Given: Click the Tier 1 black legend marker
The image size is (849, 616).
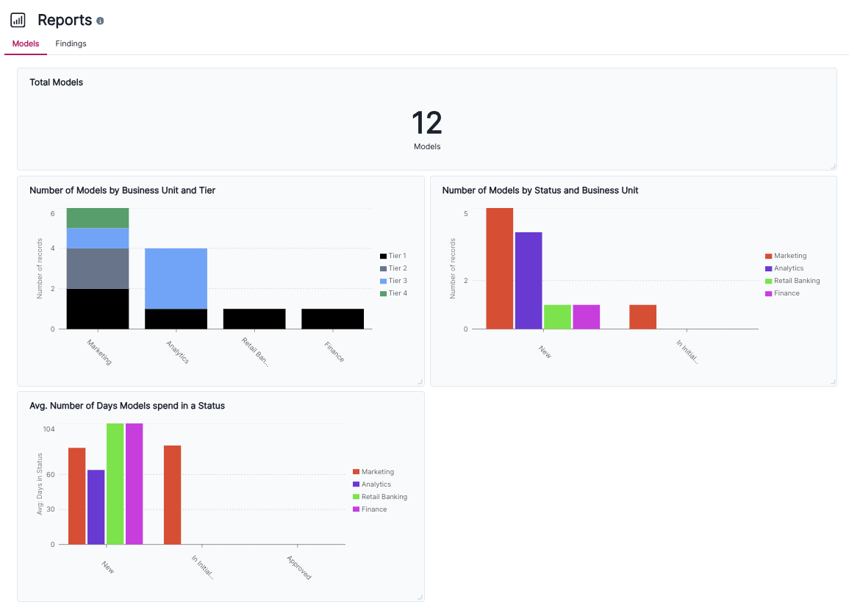Looking at the screenshot, I should [x=384, y=255].
